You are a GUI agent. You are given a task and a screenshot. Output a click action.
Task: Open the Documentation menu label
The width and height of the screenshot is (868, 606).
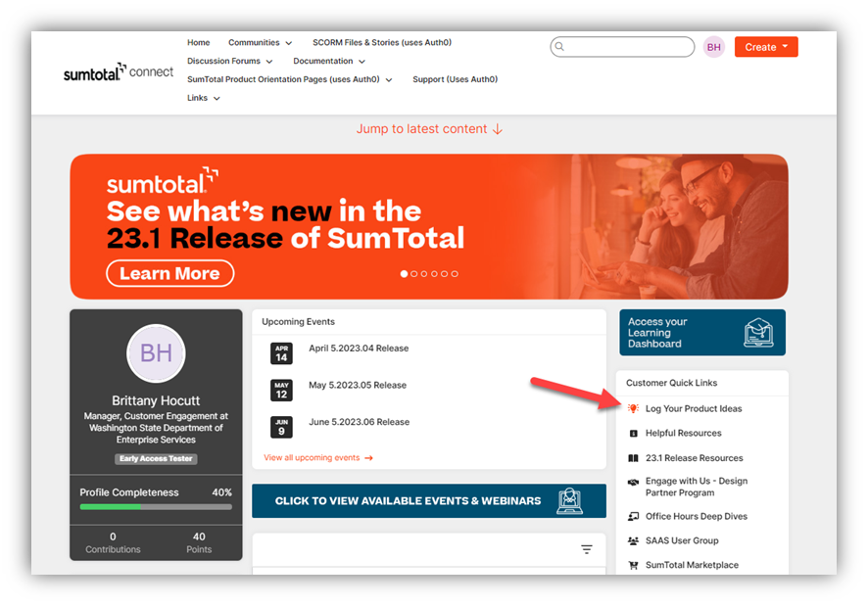click(322, 61)
